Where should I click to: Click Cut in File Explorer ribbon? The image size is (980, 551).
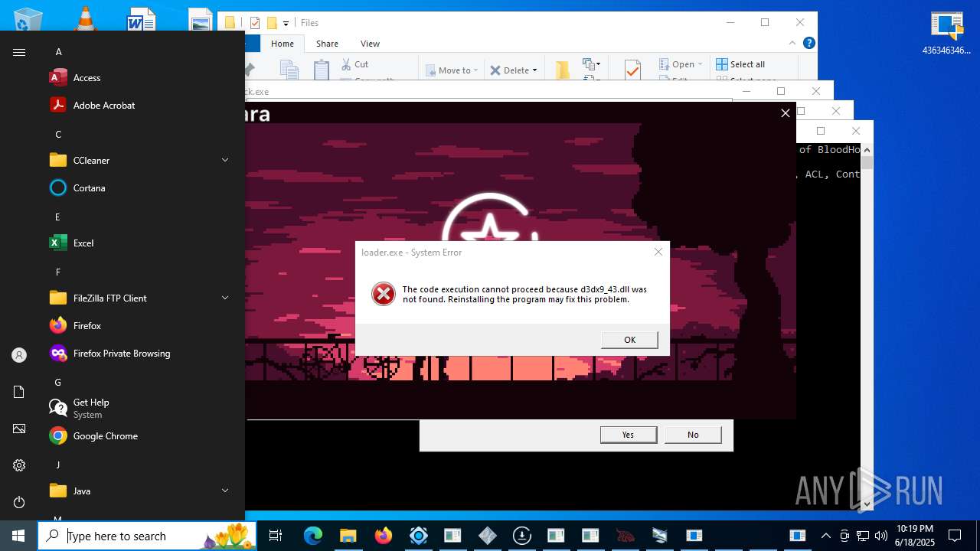[354, 64]
